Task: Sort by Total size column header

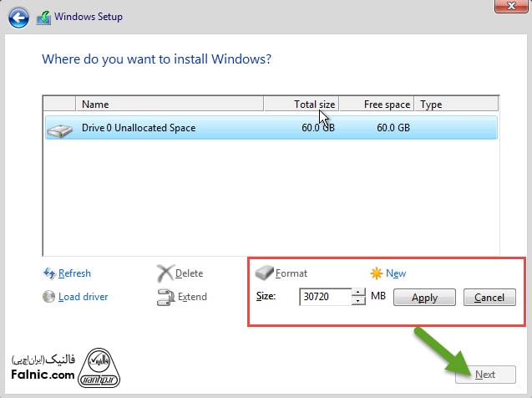Action: 301,105
